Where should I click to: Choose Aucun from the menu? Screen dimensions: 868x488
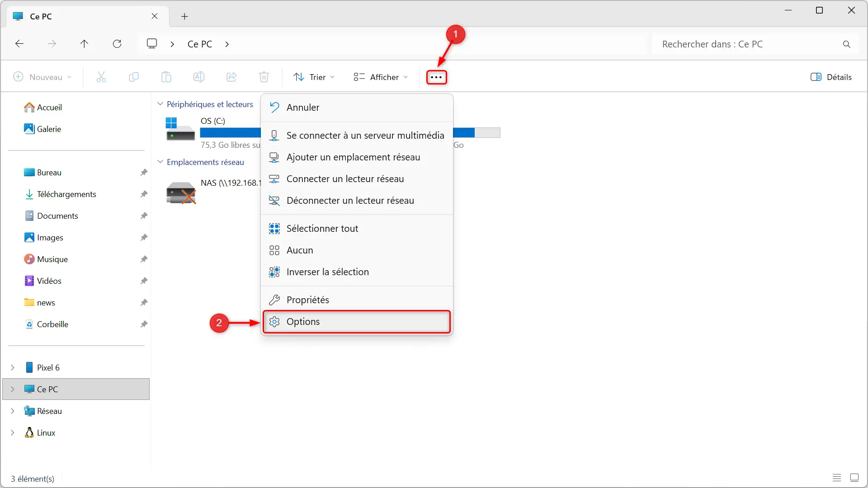[x=357, y=250]
